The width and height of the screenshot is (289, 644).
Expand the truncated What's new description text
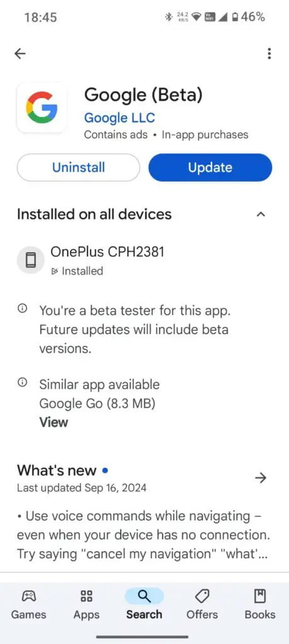[142, 535]
